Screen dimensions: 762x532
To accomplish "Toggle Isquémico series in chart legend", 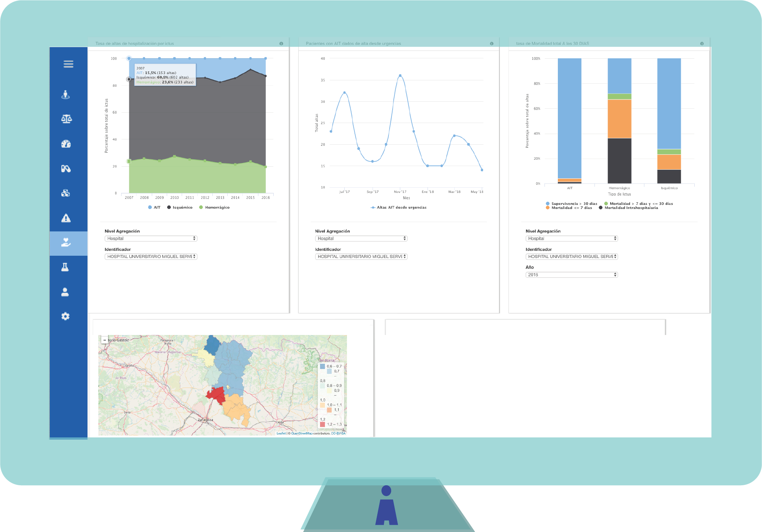I will (x=182, y=207).
